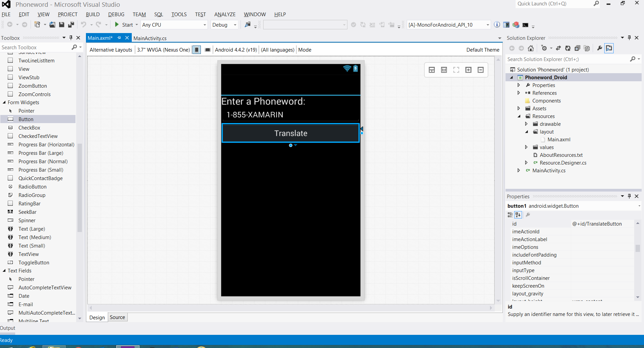Switch to the Source view
The width and height of the screenshot is (644, 348).
[117, 317]
